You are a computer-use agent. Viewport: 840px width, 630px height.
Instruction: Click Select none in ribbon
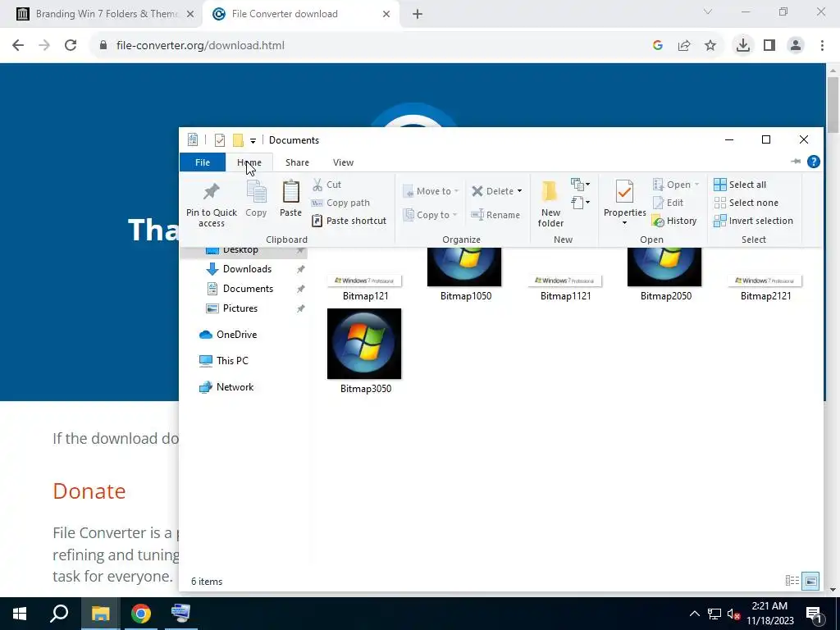(x=746, y=203)
